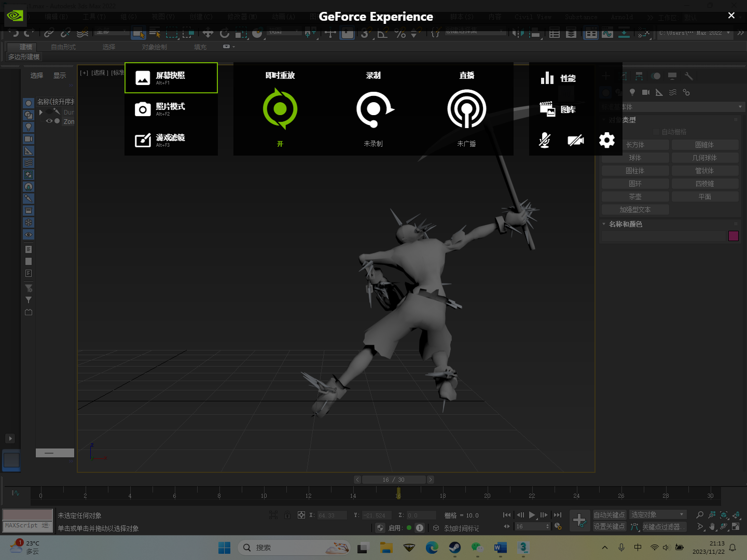This screenshot has height=560, width=747.
Task: Click the lights category icon in create panel
Action: coord(632,92)
